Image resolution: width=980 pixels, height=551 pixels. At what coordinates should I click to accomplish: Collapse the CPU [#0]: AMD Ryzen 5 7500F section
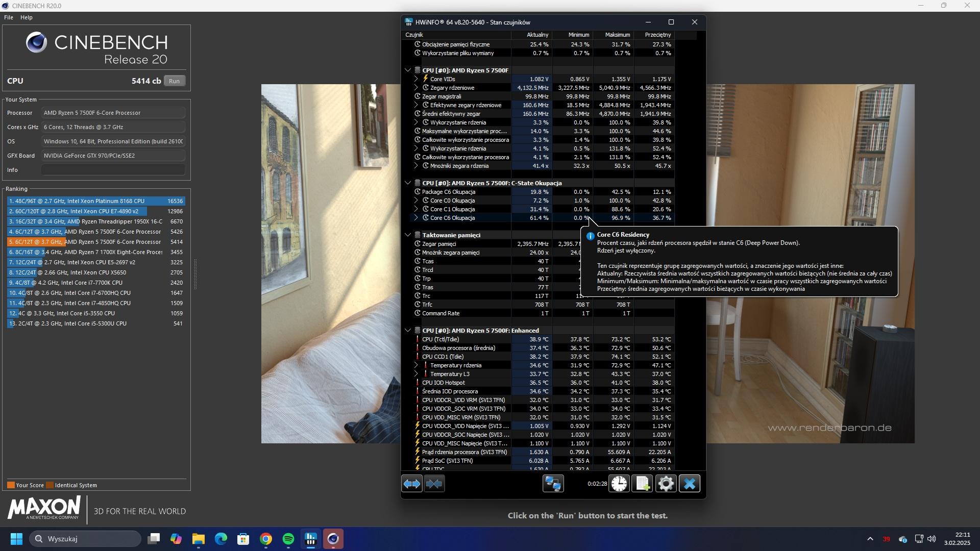tap(408, 70)
